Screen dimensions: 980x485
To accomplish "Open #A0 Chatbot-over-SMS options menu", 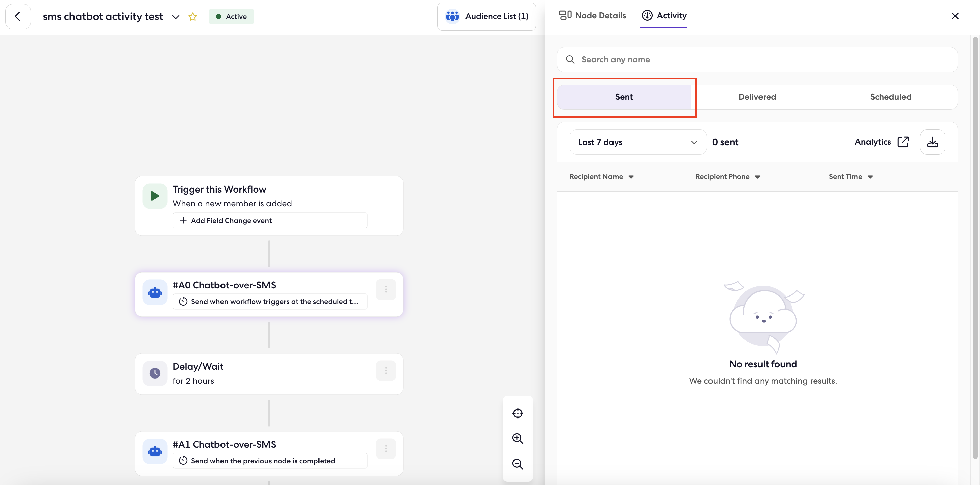I will click(x=386, y=290).
